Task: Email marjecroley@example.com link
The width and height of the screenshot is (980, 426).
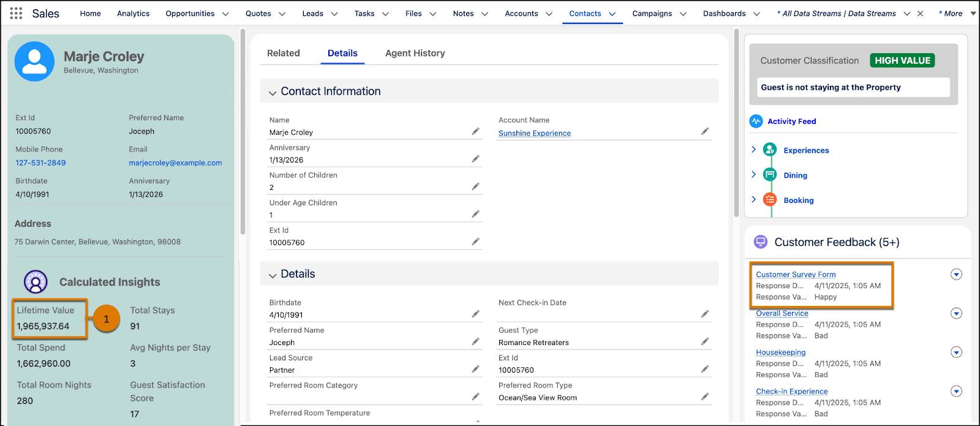Action: (x=175, y=162)
